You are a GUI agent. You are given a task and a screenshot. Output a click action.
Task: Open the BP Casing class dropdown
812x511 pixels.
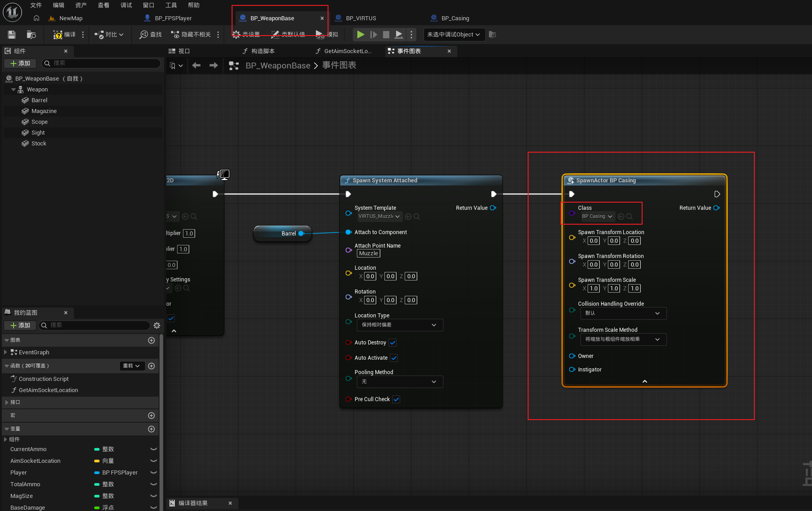click(x=597, y=217)
